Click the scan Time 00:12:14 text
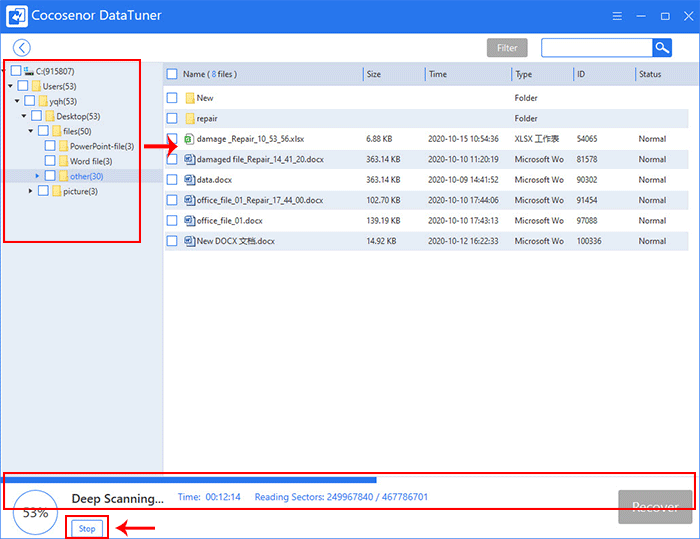The image size is (700, 539). (209, 497)
